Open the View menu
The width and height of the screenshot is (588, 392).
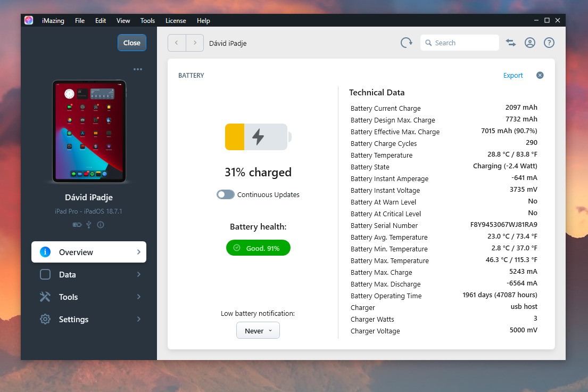(x=123, y=21)
